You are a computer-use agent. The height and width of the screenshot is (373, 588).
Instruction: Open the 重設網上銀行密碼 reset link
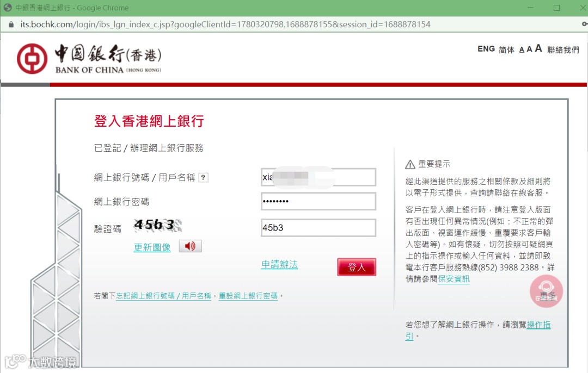248,296
